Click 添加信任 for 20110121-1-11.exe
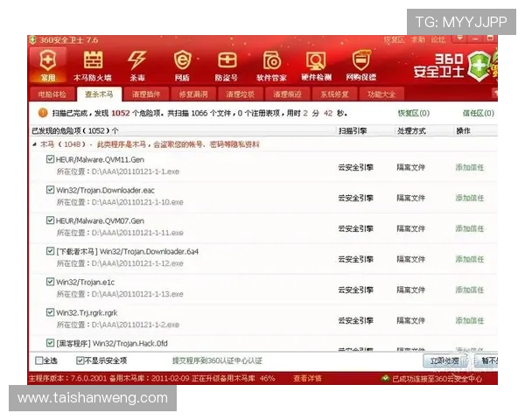Screen dimensions: 525x420 [x=470, y=228]
